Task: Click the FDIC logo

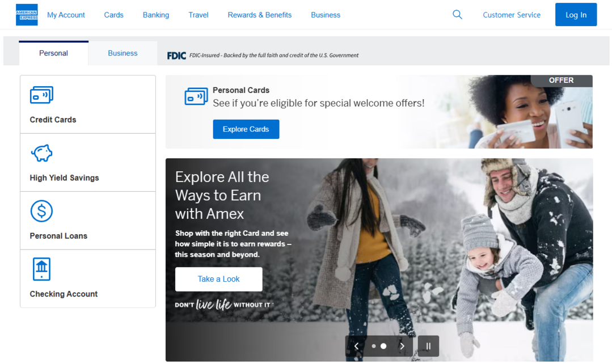Action: (x=176, y=56)
